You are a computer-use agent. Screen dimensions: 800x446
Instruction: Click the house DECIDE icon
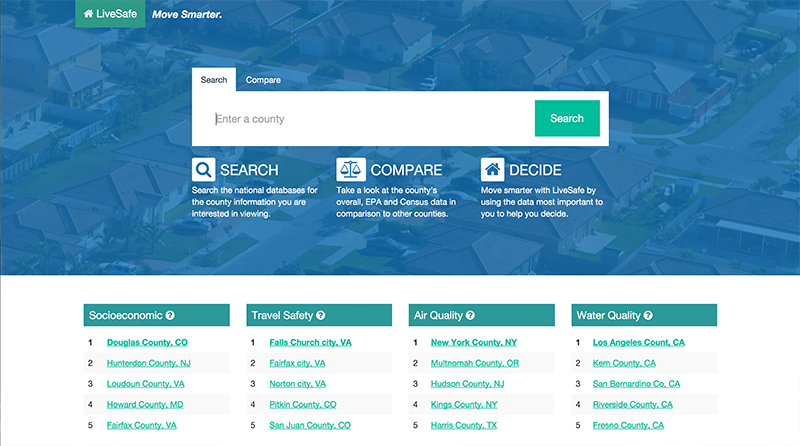(x=492, y=169)
